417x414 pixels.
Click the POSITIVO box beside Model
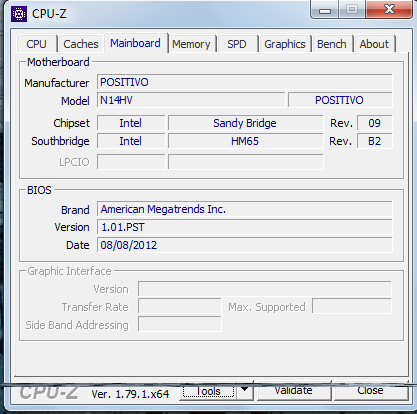point(340,100)
